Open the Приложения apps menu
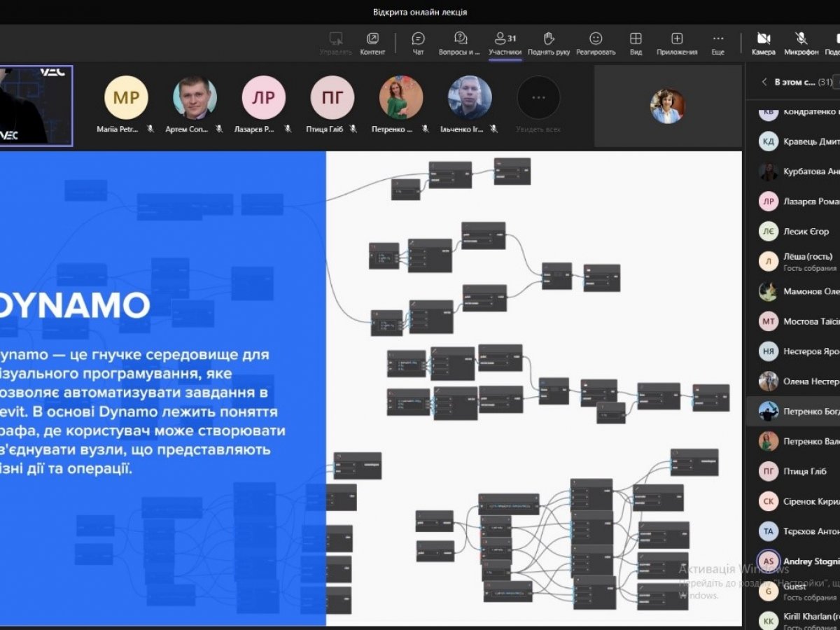 click(x=677, y=43)
